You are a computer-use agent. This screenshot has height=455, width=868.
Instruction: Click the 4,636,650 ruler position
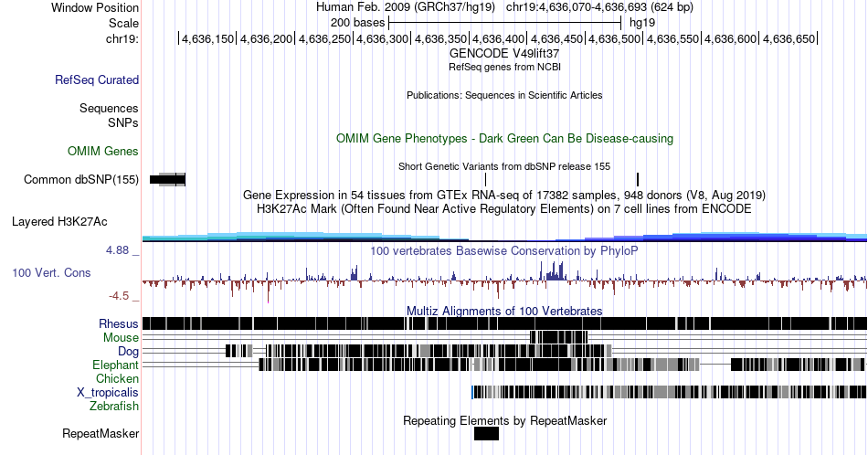tap(789, 38)
